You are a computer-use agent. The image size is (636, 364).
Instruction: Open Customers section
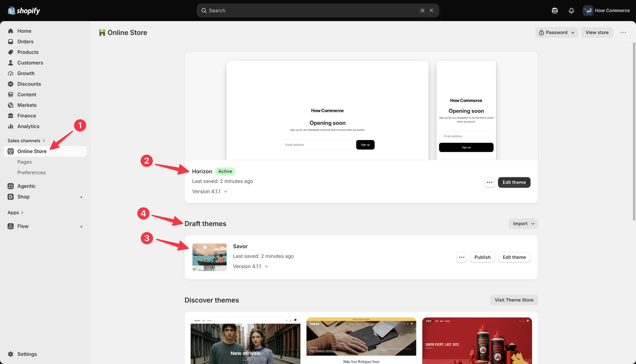coord(45,63)
